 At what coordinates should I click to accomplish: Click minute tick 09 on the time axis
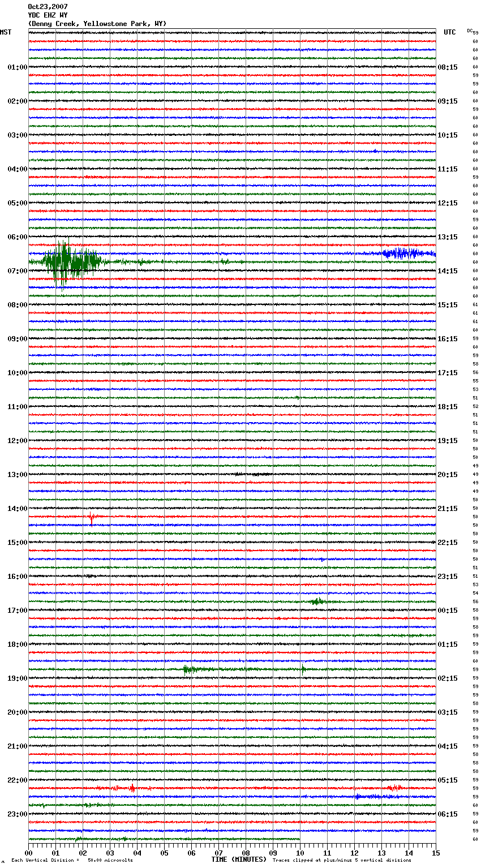click(x=273, y=853)
